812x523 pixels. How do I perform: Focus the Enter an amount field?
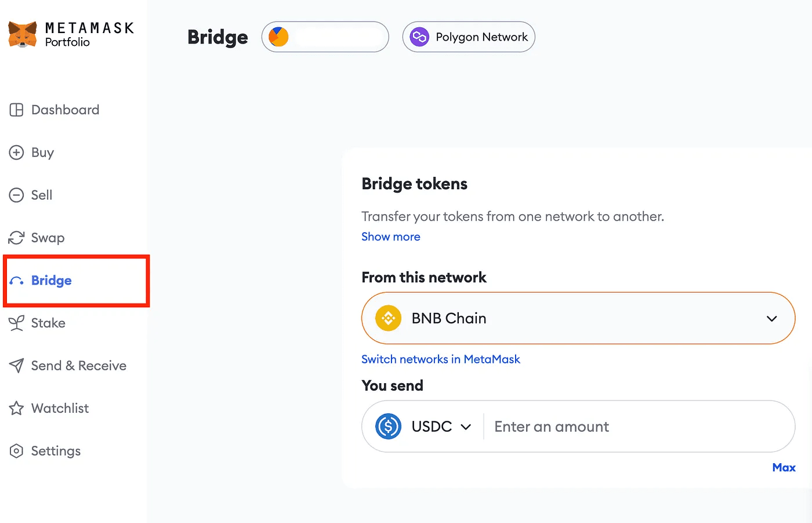click(x=638, y=427)
